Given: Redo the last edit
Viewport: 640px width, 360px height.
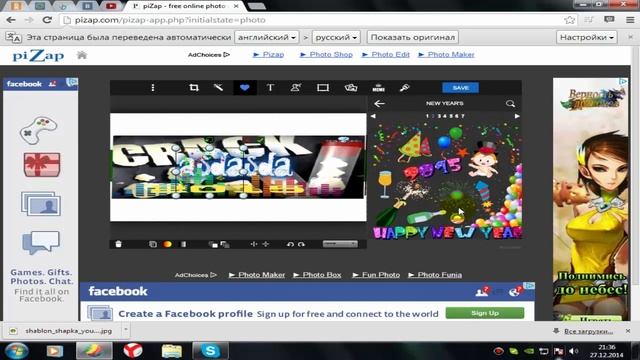Looking at the screenshot, I should click(x=301, y=244).
